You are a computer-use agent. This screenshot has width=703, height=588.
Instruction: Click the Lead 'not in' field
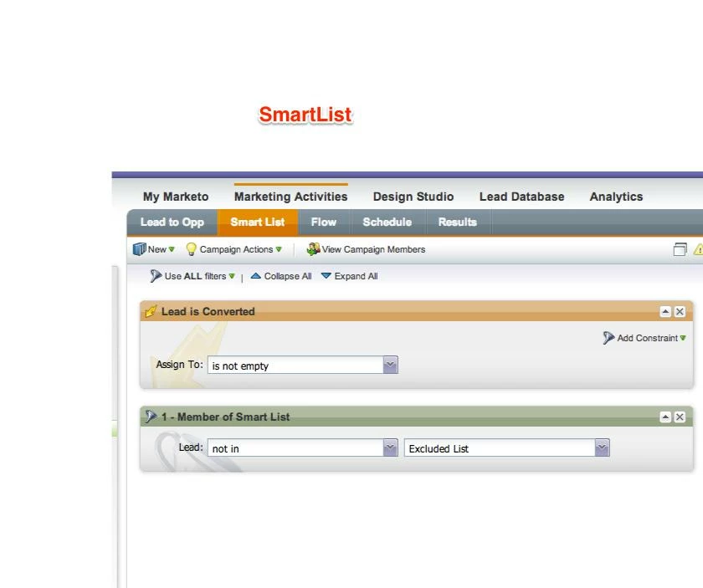pyautogui.click(x=295, y=447)
